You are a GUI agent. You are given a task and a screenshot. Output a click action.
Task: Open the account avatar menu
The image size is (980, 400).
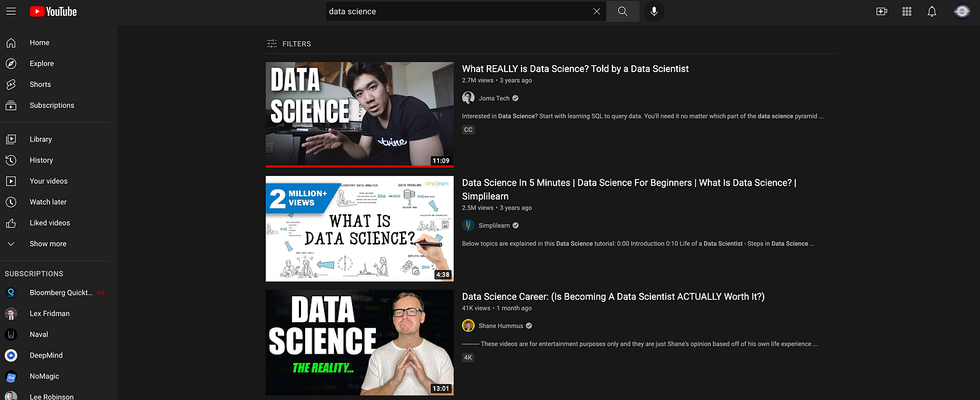pos(962,11)
